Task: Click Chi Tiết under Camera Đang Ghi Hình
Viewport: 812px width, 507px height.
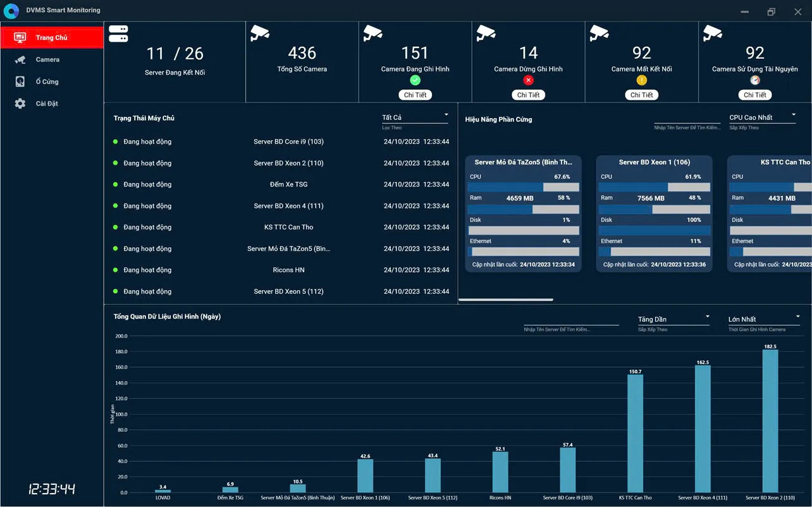Action: pos(415,95)
